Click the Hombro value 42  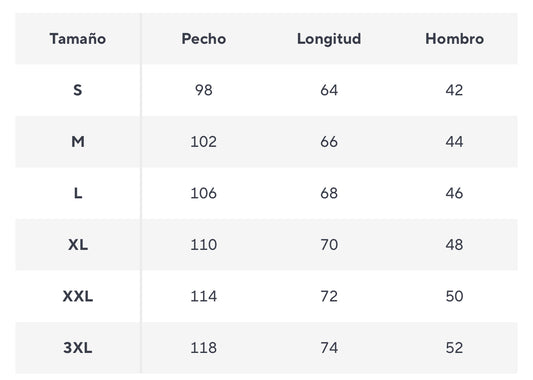point(454,90)
